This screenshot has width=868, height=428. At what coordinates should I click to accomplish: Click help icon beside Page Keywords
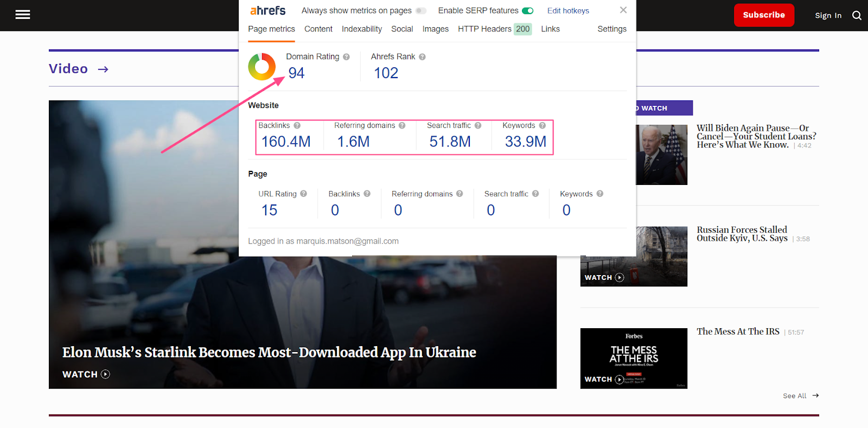(x=600, y=194)
